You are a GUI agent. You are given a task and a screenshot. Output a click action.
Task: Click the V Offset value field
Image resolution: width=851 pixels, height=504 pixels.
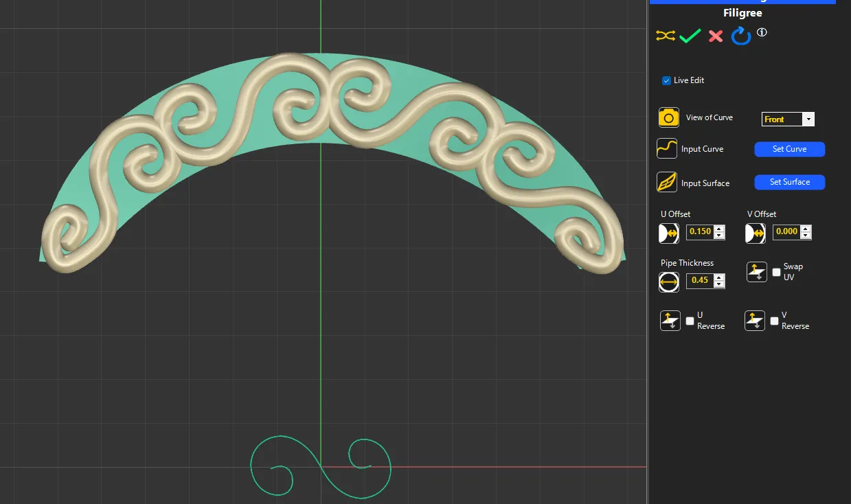786,232
